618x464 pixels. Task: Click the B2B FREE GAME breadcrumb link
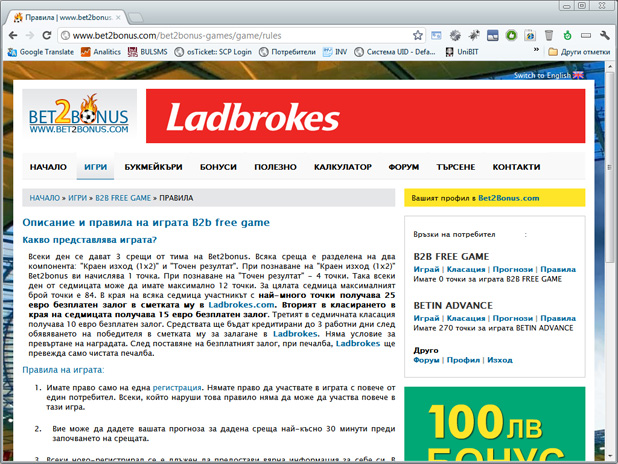tap(123, 198)
